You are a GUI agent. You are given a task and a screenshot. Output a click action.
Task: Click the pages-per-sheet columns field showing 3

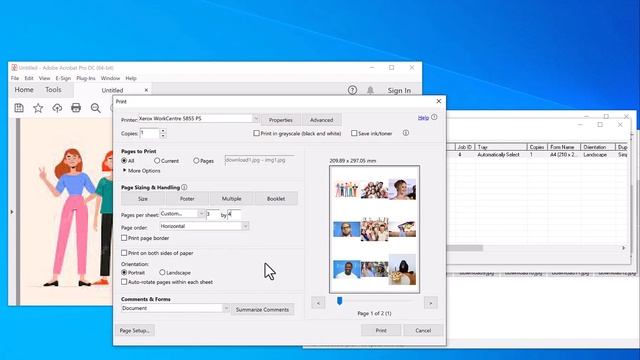(213, 214)
